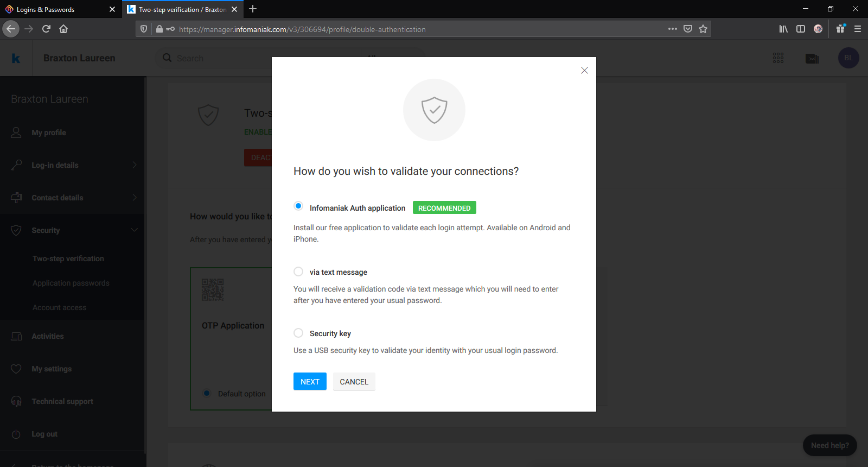Screen dimensions: 868x467
Task: Click the Log out power icon
Action: click(16, 434)
